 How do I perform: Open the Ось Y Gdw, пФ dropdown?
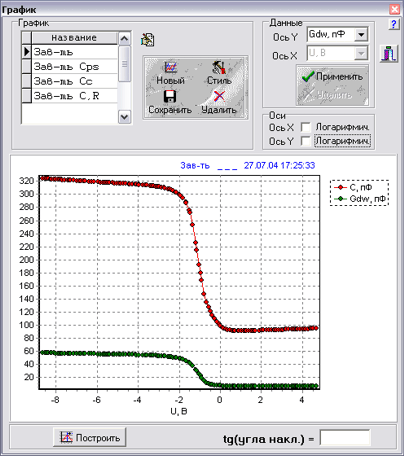[x=361, y=34]
